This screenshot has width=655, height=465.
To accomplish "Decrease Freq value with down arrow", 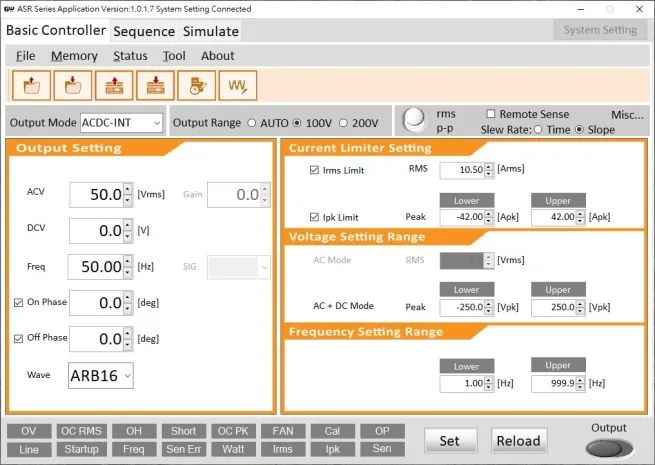I will [128, 272].
